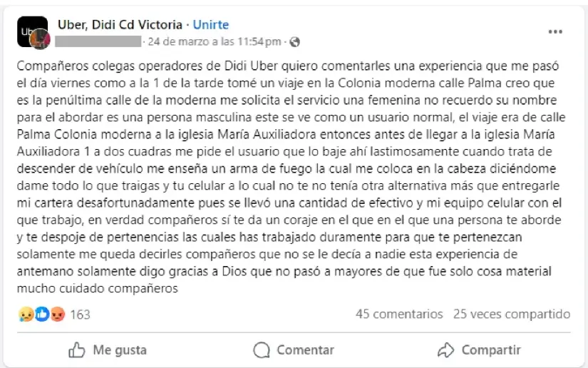Click the thumbs-up icon beside Me gusta

[76, 349]
